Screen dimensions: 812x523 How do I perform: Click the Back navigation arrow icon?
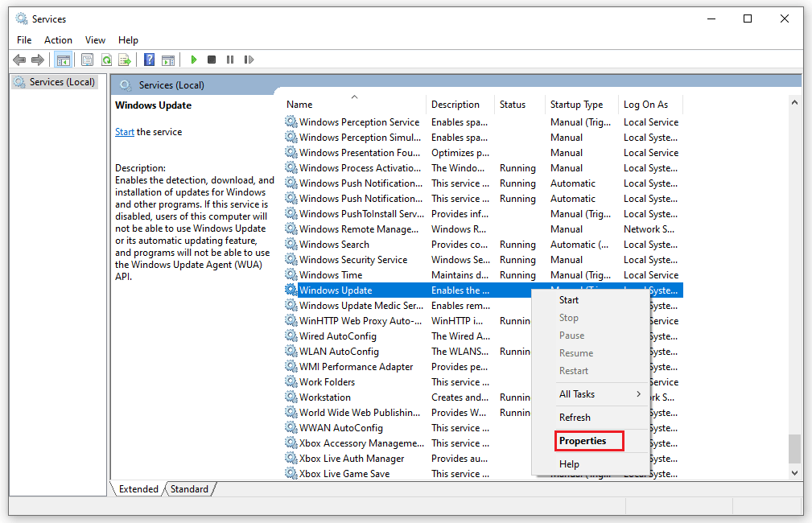pyautogui.click(x=19, y=59)
